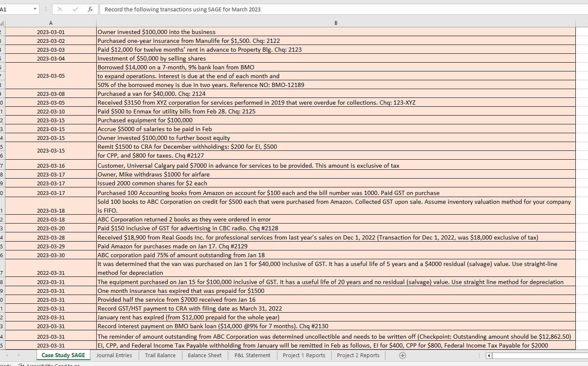The width and height of the screenshot is (588, 366).
Task: Select column B header
Action: coord(336,23)
